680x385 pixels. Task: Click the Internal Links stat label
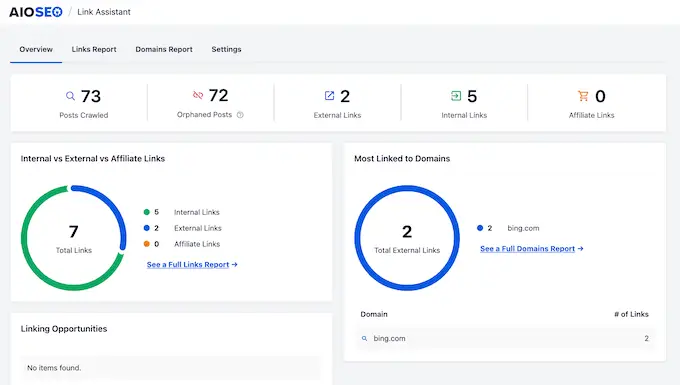point(464,115)
